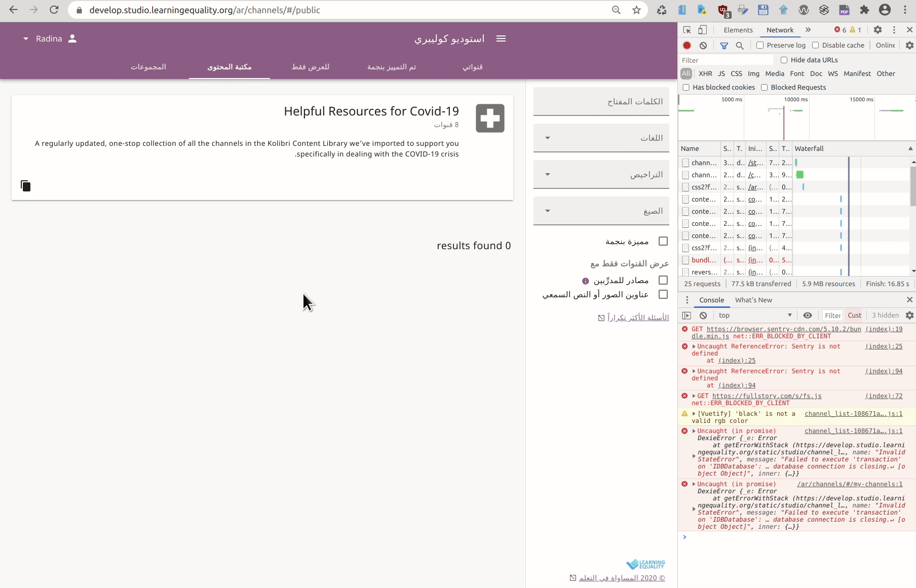
Task: Open Network panel settings gear
Action: pyautogui.click(x=909, y=45)
